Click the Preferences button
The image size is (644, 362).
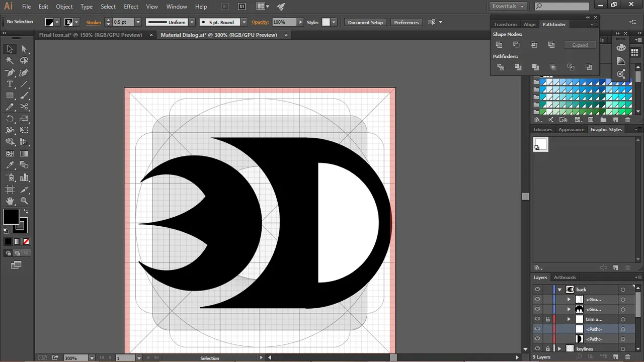click(x=406, y=22)
